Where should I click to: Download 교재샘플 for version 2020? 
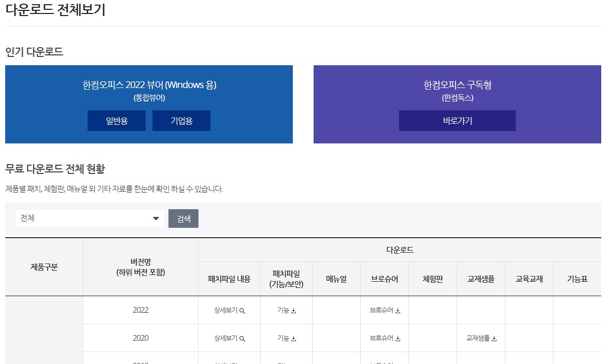[x=481, y=338]
